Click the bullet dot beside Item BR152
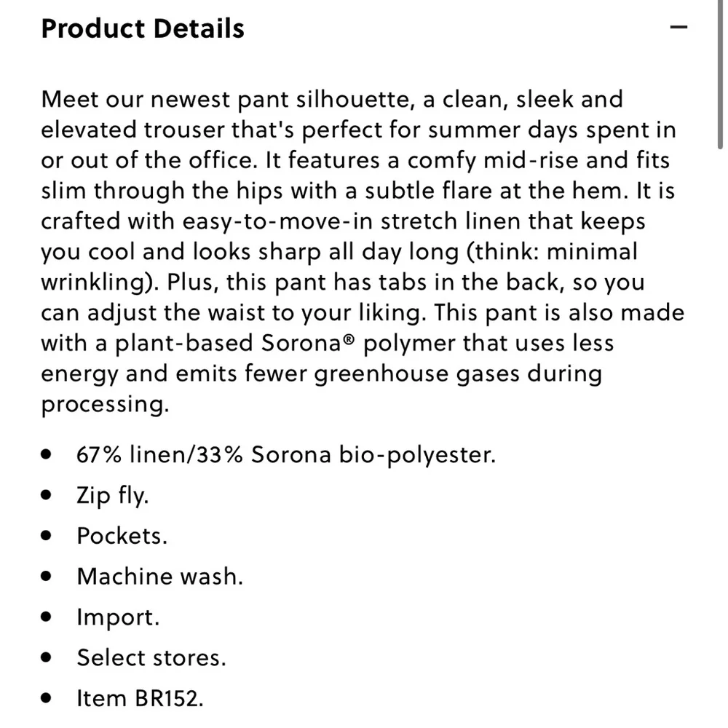 coord(47,698)
